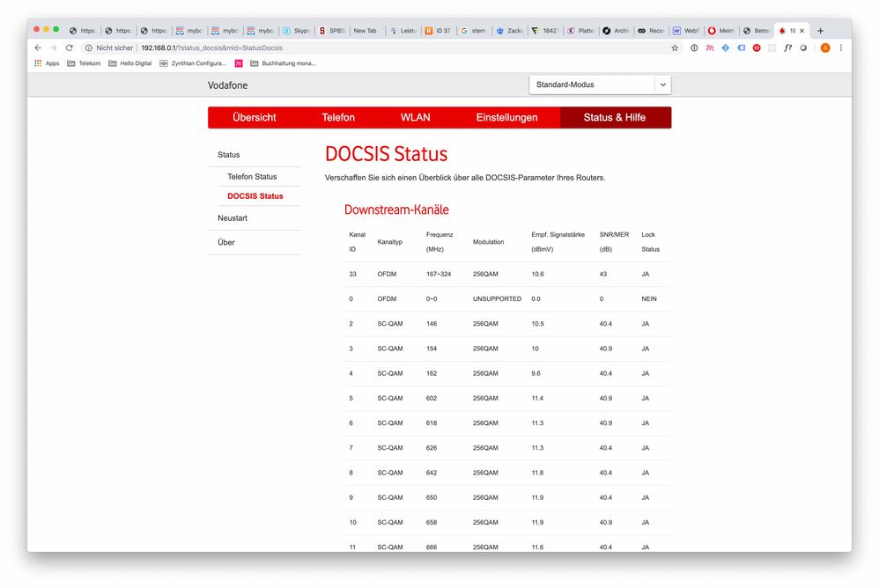Image resolution: width=879 pixels, height=588 pixels.
Task: Open the Telefon menu
Action: click(338, 118)
